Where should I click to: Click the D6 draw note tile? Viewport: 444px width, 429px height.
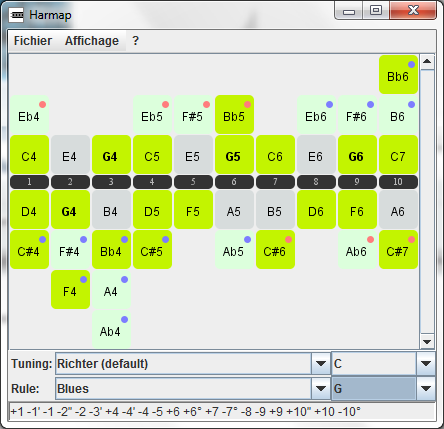pyautogui.click(x=316, y=210)
